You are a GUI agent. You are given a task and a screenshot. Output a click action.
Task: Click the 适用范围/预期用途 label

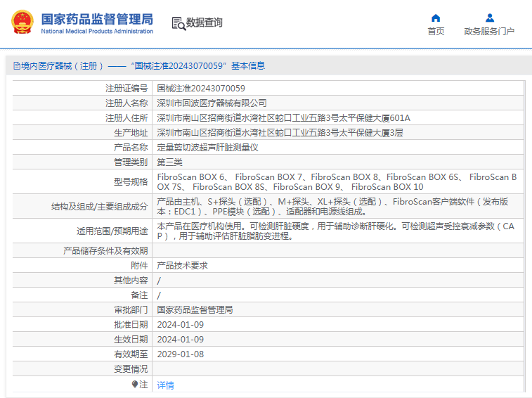point(112,231)
